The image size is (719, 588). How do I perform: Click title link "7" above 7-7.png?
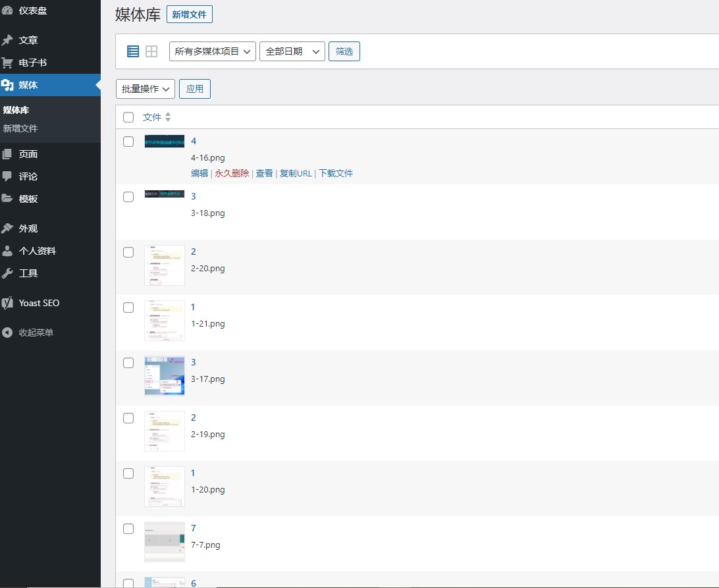[194, 528]
